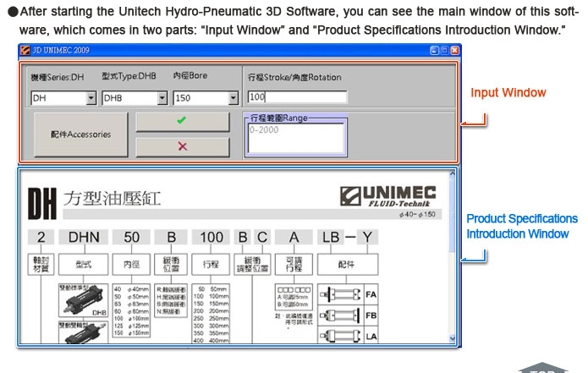Click the scrollbar up arrow in specifications window

[453, 173]
